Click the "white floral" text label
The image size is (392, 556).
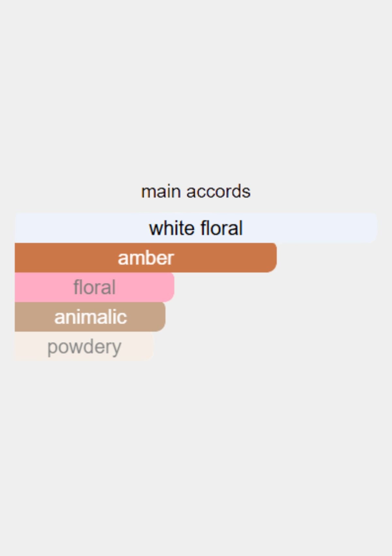coord(196,228)
